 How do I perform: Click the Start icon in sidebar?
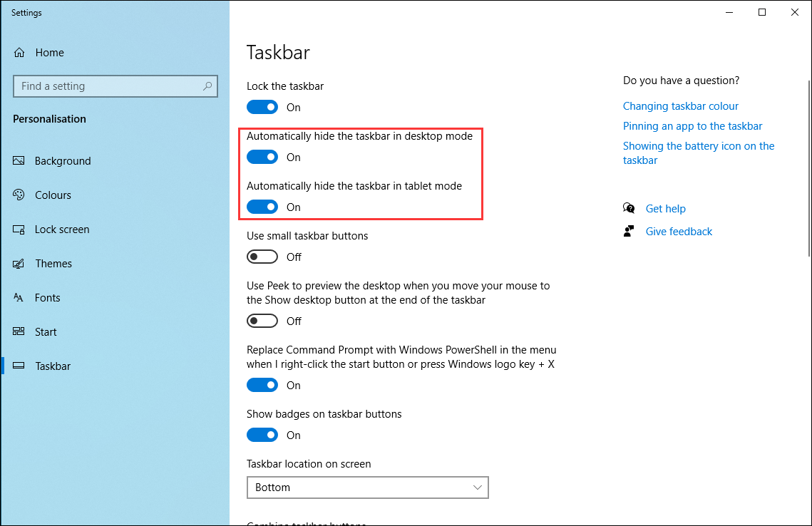[x=19, y=332]
